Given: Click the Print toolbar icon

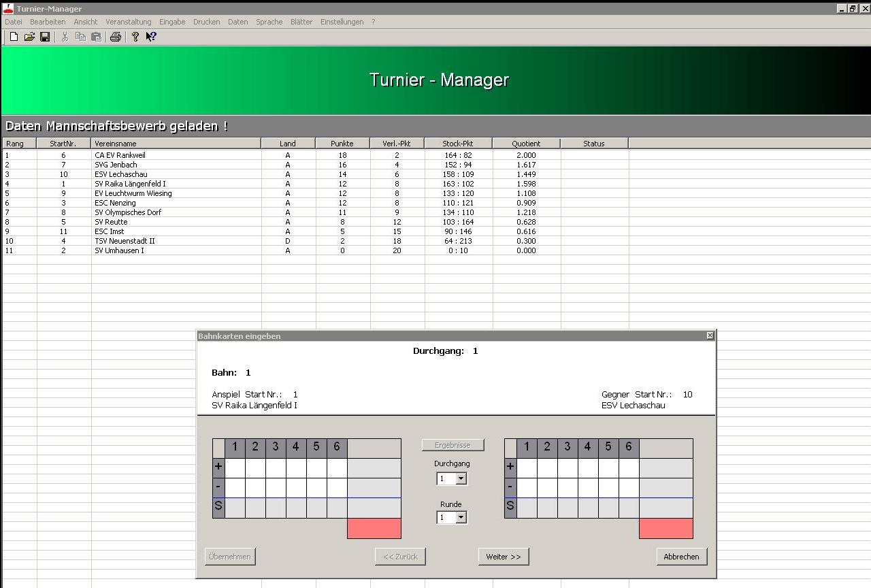Looking at the screenshot, I should [x=116, y=37].
